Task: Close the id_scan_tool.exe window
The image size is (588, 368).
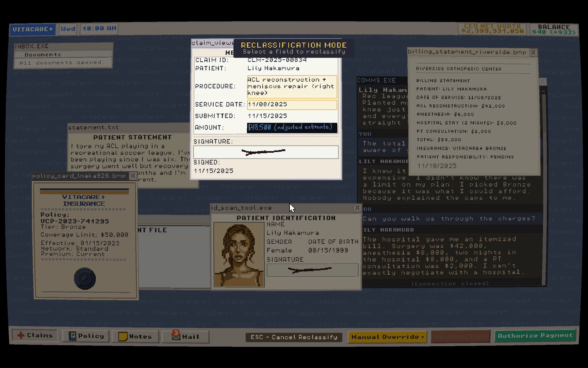Action: coord(357,208)
